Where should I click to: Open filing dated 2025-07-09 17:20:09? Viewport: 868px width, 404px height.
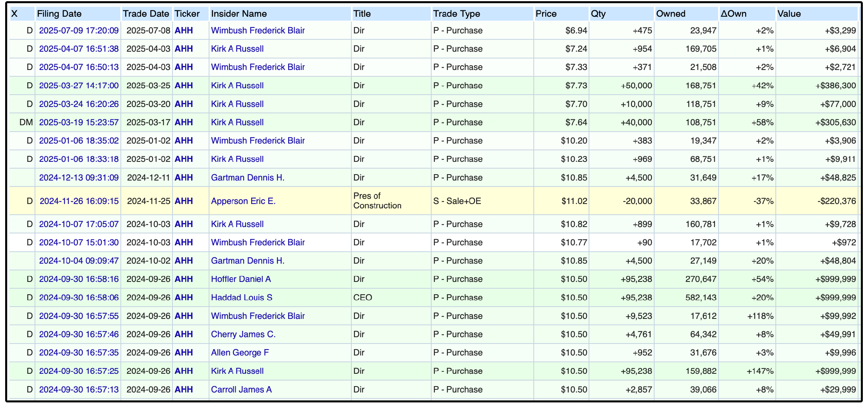point(79,31)
